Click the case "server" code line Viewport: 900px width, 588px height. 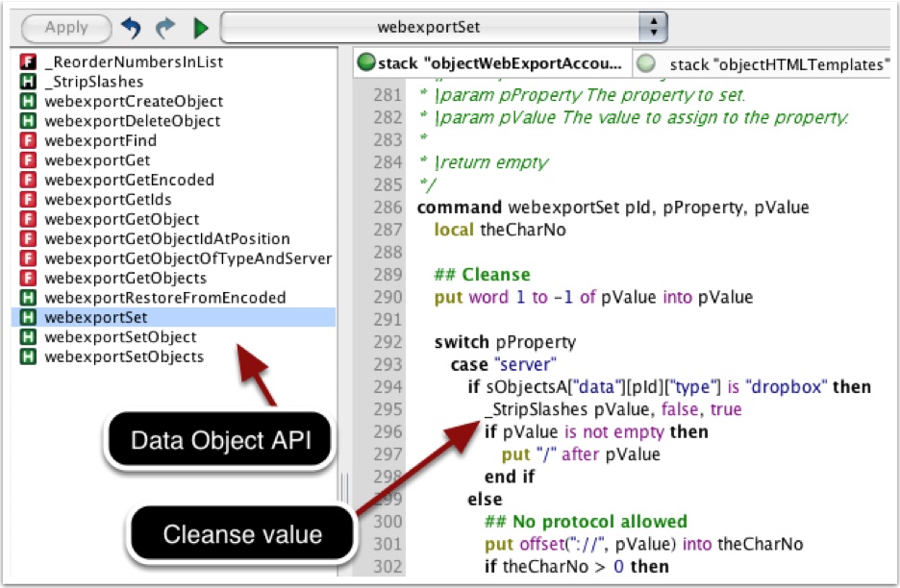click(x=504, y=364)
